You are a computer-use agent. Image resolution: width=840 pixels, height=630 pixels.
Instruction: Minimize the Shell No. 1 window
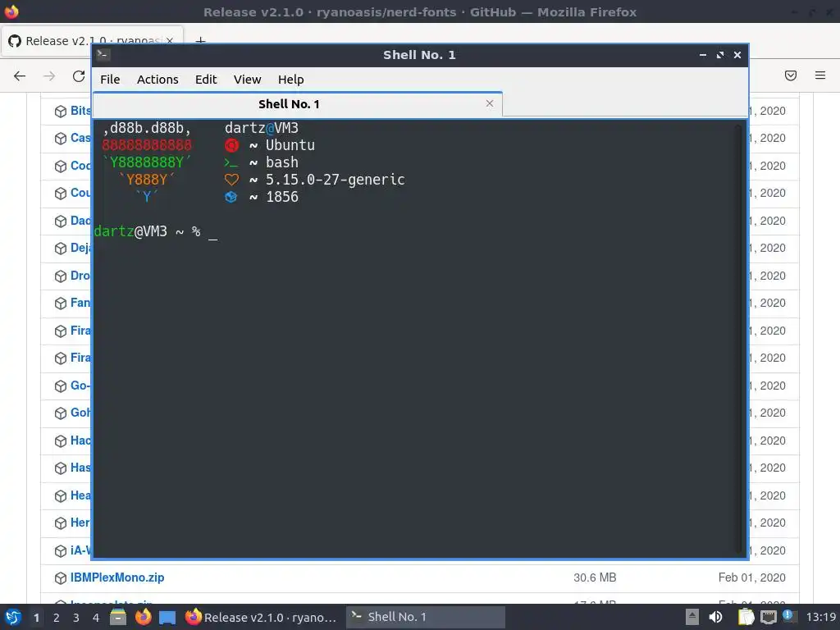click(703, 55)
